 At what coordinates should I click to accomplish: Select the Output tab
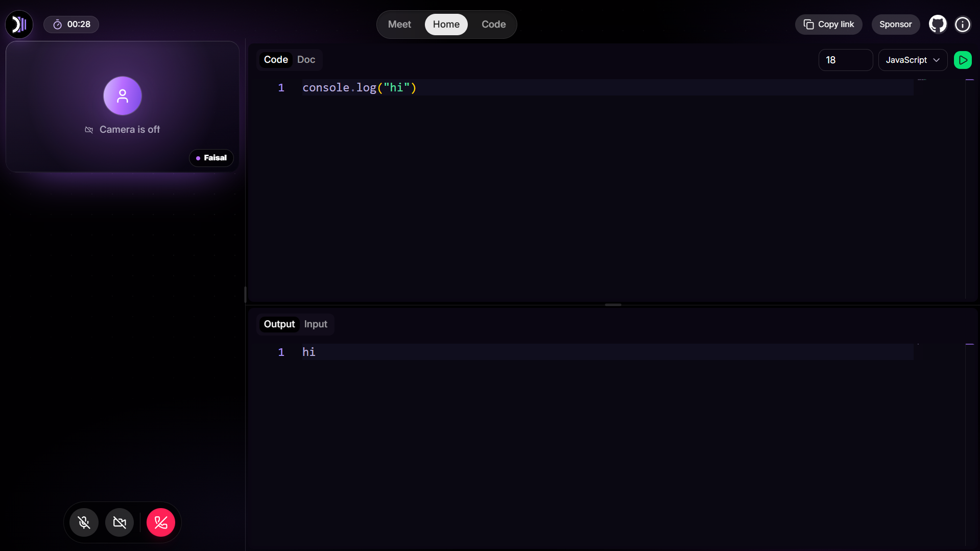pyautogui.click(x=279, y=324)
